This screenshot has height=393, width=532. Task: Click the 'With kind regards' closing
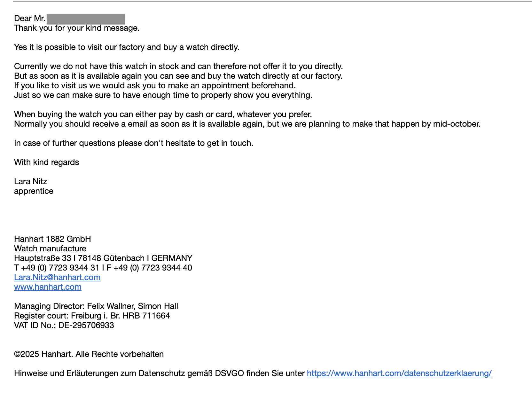pos(47,162)
